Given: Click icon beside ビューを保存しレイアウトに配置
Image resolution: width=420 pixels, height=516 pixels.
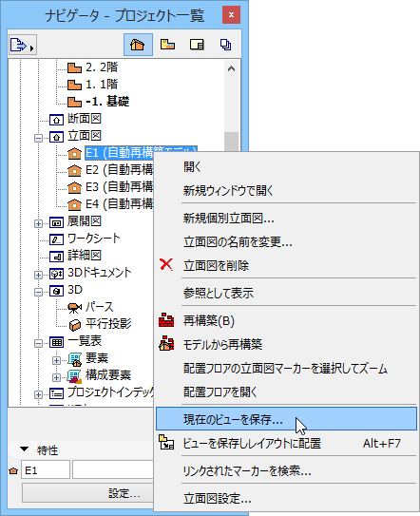Looking at the screenshot, I should (x=166, y=442).
